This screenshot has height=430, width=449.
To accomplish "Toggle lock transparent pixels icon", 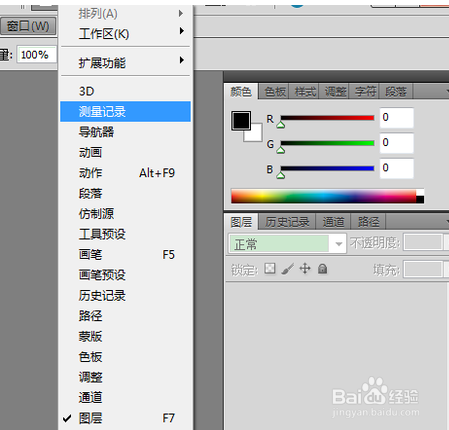I will 270,268.
